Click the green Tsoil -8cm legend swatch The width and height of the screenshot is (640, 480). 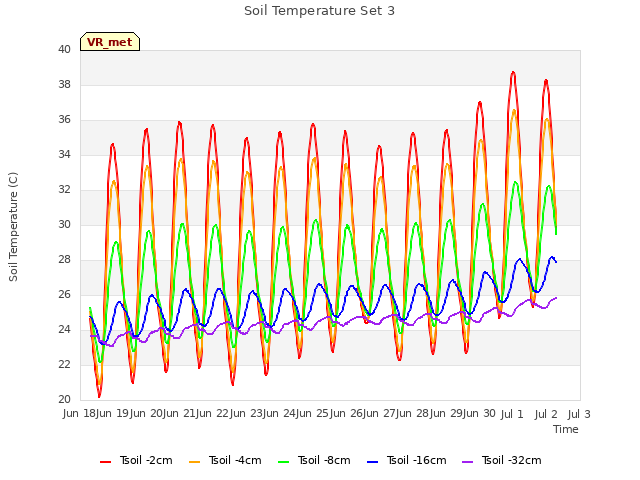283,462
